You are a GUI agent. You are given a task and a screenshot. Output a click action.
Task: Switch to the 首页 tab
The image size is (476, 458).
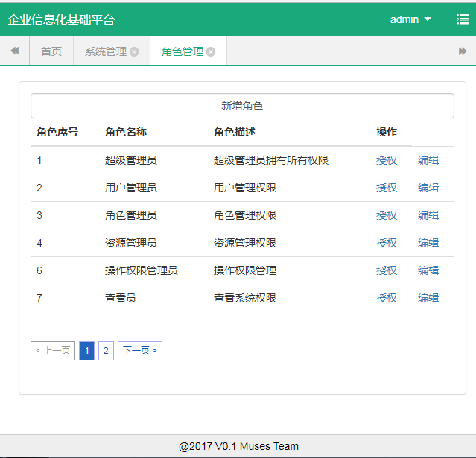(x=51, y=51)
